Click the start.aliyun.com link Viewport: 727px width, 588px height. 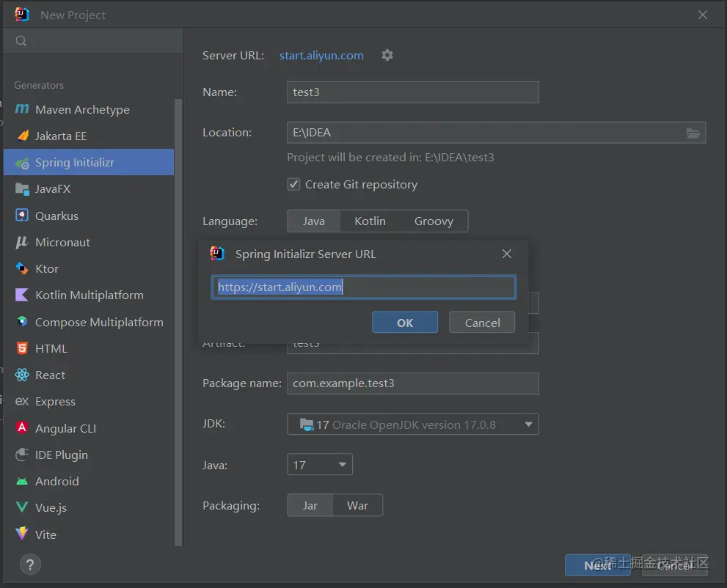click(321, 55)
